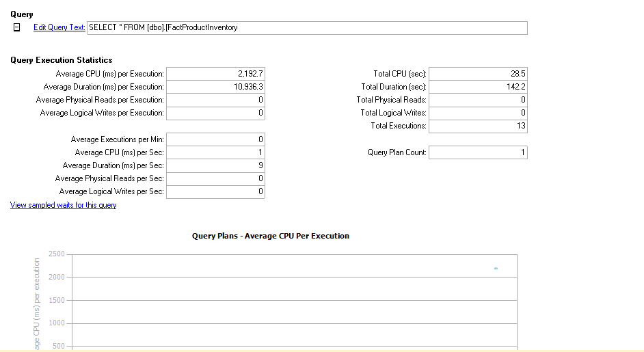Select the Query Plan Count value field
This screenshot has width=644, height=352.
click(478, 152)
